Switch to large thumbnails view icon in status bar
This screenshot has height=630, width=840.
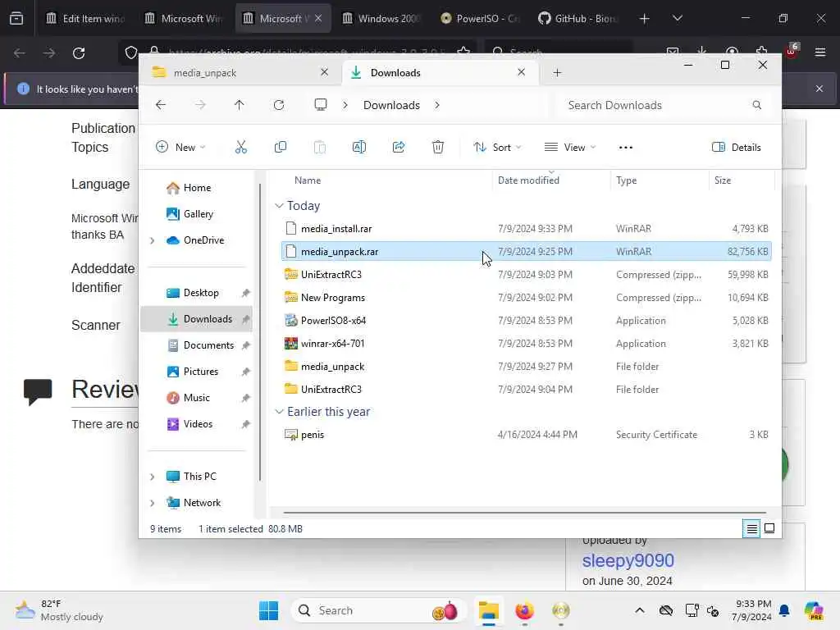click(x=769, y=529)
